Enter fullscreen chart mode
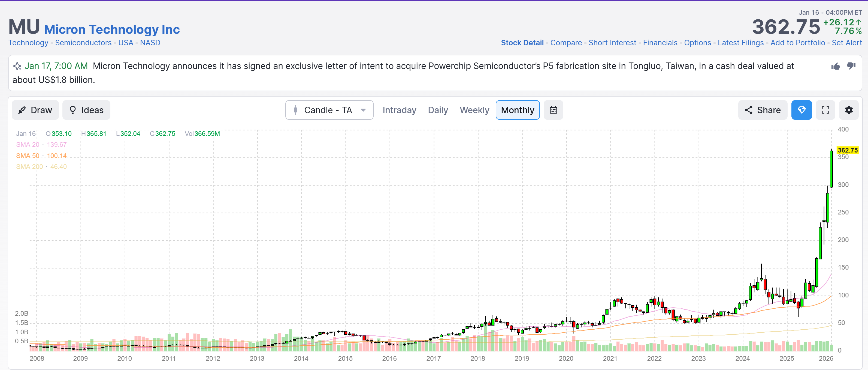 click(x=825, y=110)
